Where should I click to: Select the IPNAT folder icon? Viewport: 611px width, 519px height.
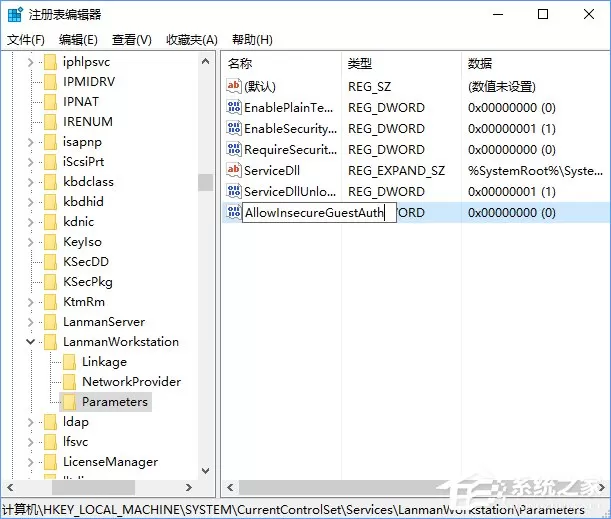tap(50, 102)
